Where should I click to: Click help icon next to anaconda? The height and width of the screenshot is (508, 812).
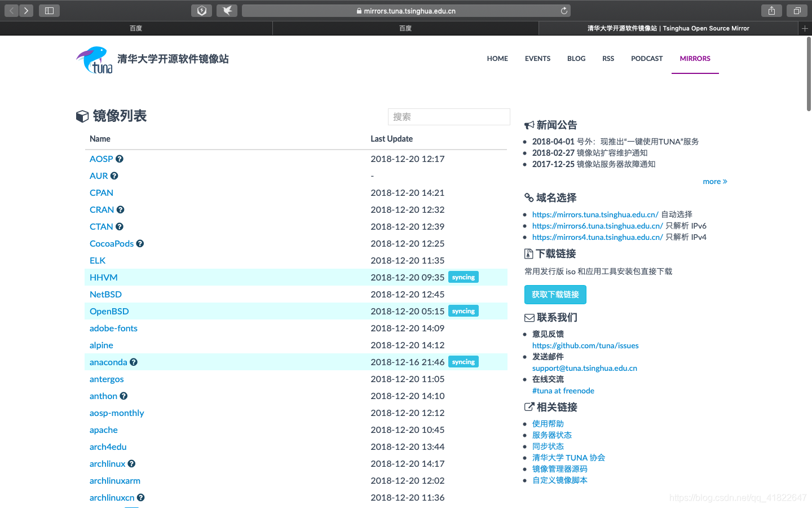coord(134,362)
